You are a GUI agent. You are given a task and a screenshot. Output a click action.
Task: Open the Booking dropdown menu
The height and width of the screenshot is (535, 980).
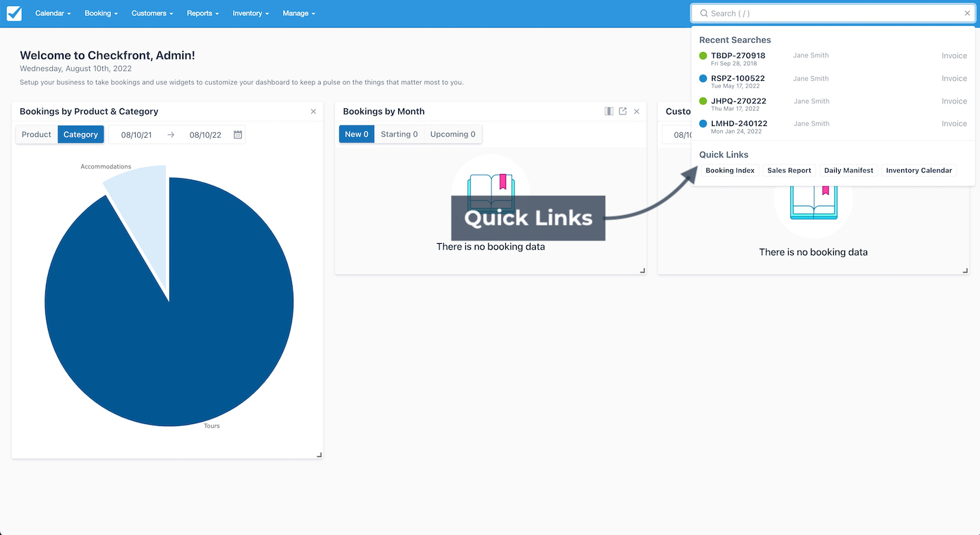[x=101, y=13]
